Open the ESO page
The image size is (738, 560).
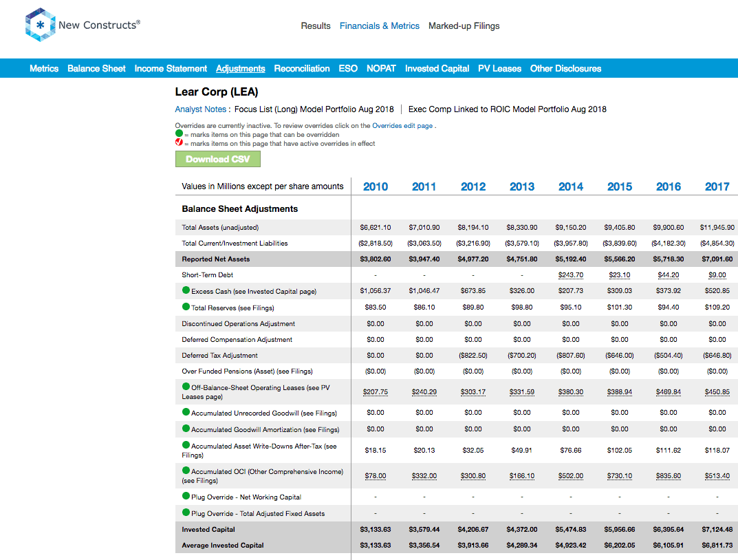coord(348,69)
